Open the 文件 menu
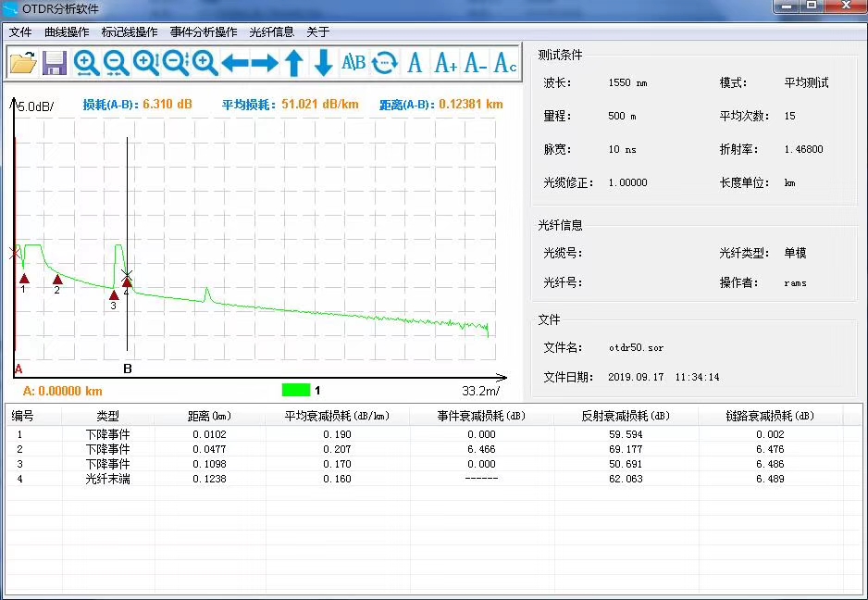The width and height of the screenshot is (868, 600). click(x=20, y=31)
